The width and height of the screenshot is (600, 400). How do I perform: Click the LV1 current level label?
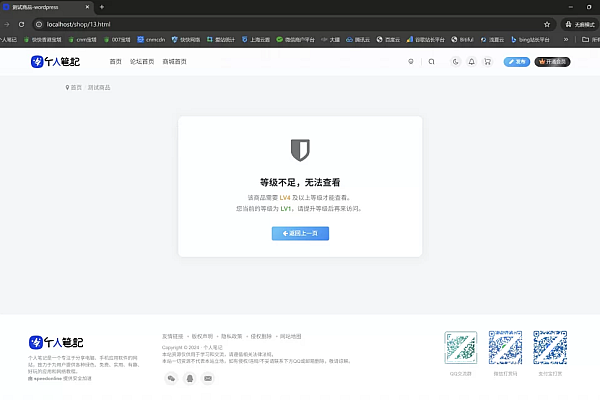[286, 209]
